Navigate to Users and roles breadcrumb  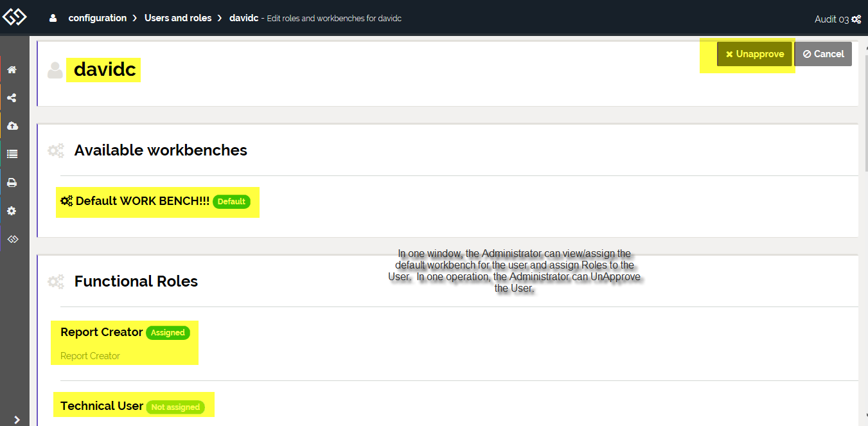178,19
